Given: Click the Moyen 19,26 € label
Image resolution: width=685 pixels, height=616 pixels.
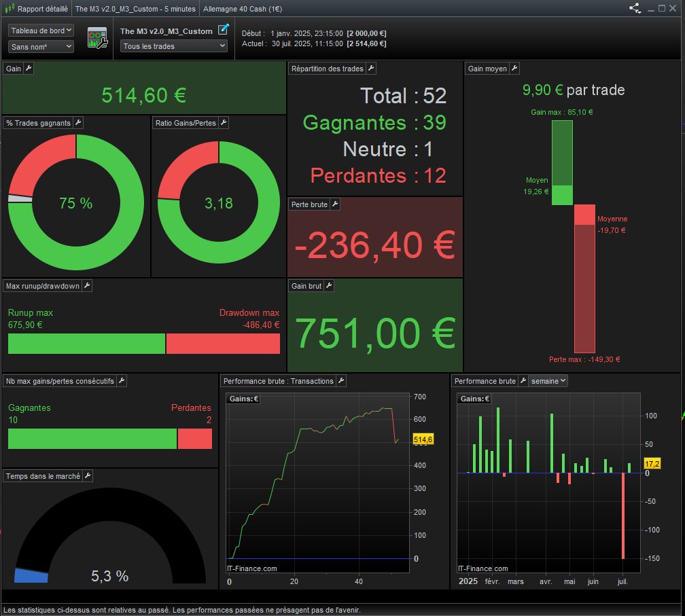Looking at the screenshot, I should tap(536, 185).
